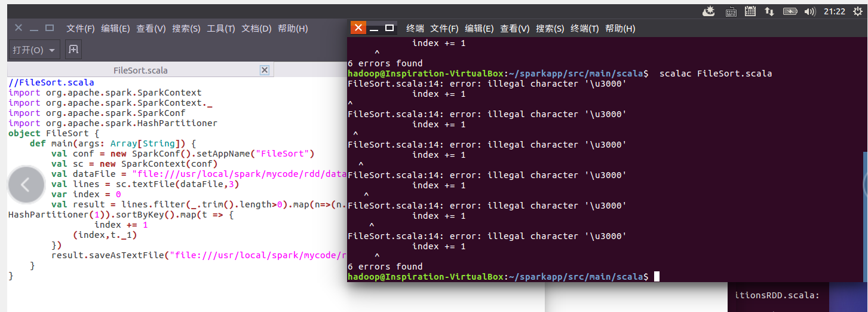Open the weather indicator in the top panel
Screen dimensions: 868x312
[709, 11]
